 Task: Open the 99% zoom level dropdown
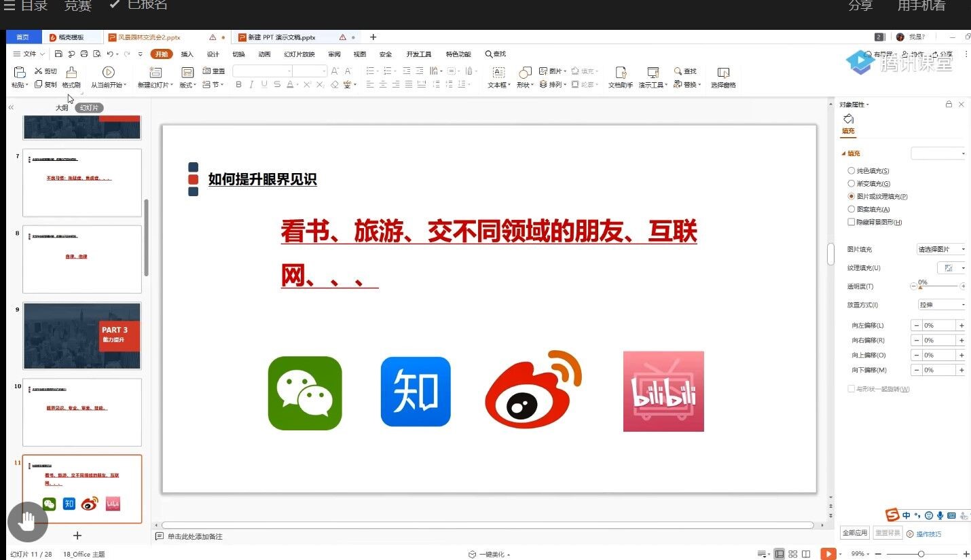pyautogui.click(x=860, y=554)
